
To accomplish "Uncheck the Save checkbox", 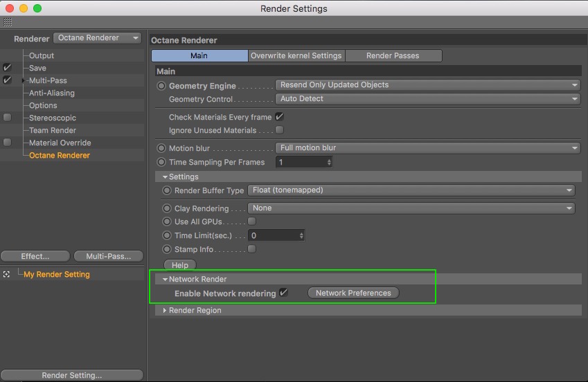I will pyautogui.click(x=7, y=68).
